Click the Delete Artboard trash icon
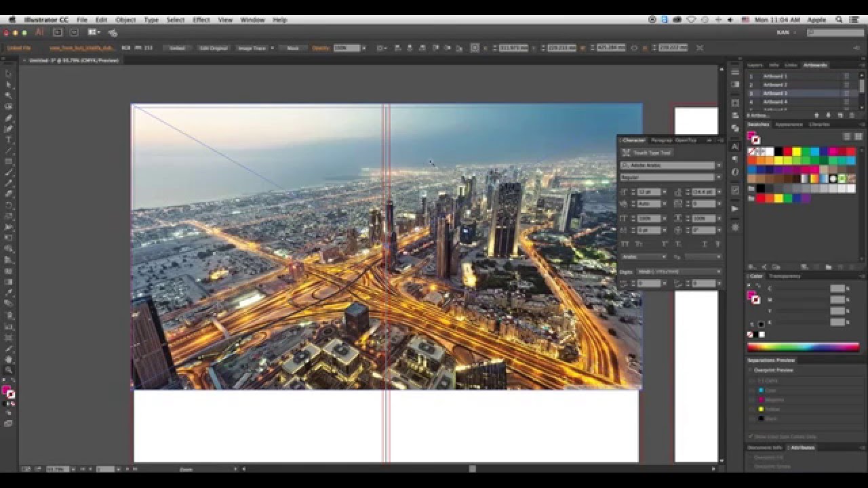This screenshot has width=868, height=488. click(x=851, y=115)
